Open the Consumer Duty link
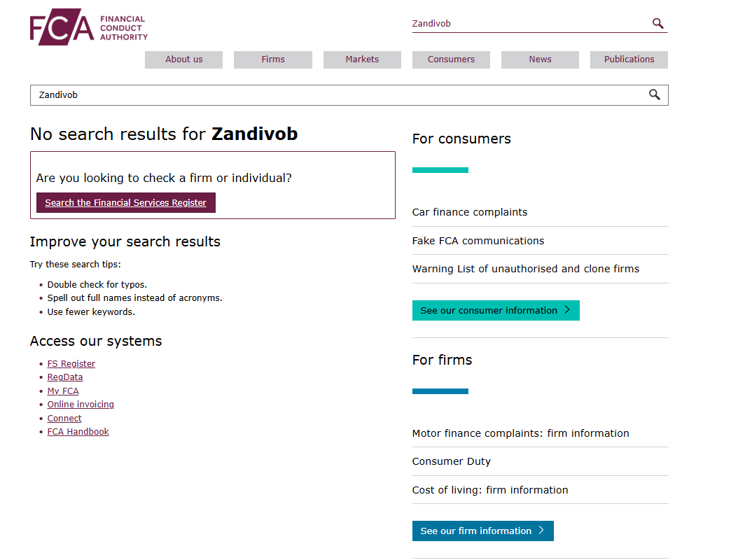The height and width of the screenshot is (560, 752). click(452, 461)
